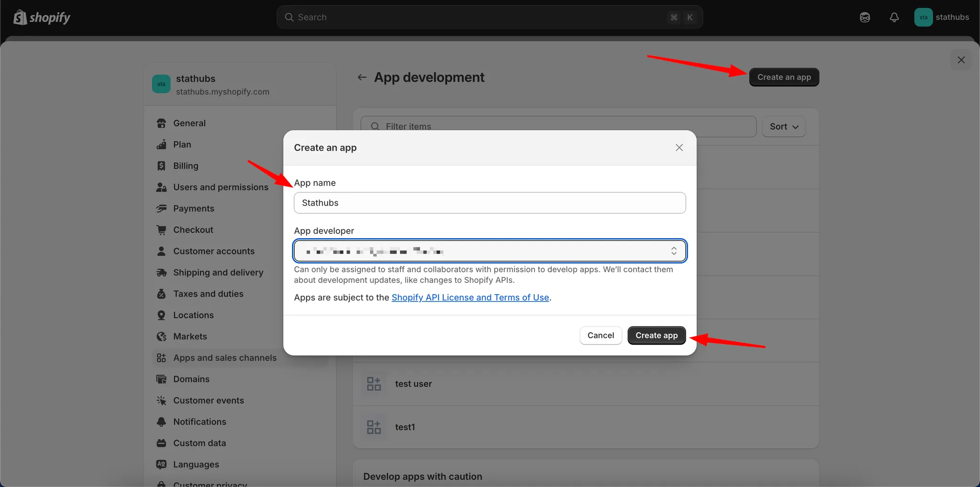Open Shopify API License and Terms link
Image resolution: width=980 pixels, height=487 pixels.
[470, 298]
